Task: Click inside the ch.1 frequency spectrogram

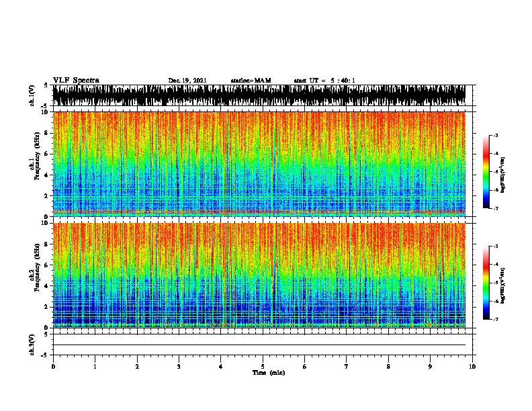Action: pos(259,164)
